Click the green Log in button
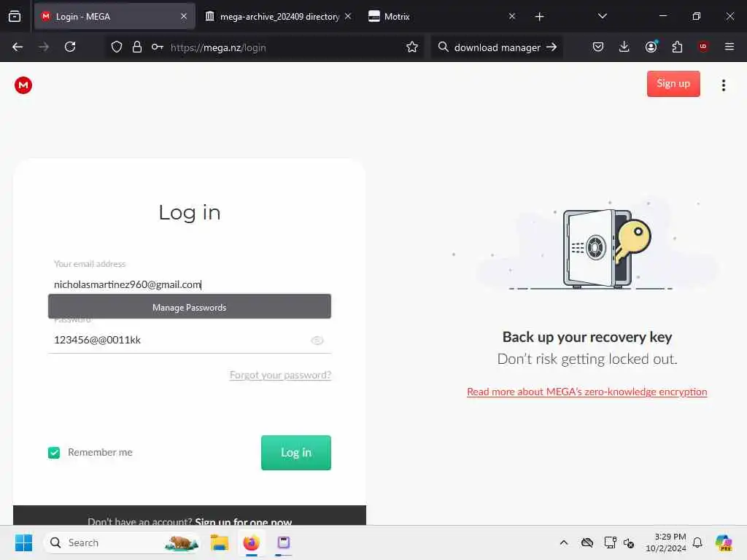Viewport: 747px width, 560px height. [x=296, y=452]
